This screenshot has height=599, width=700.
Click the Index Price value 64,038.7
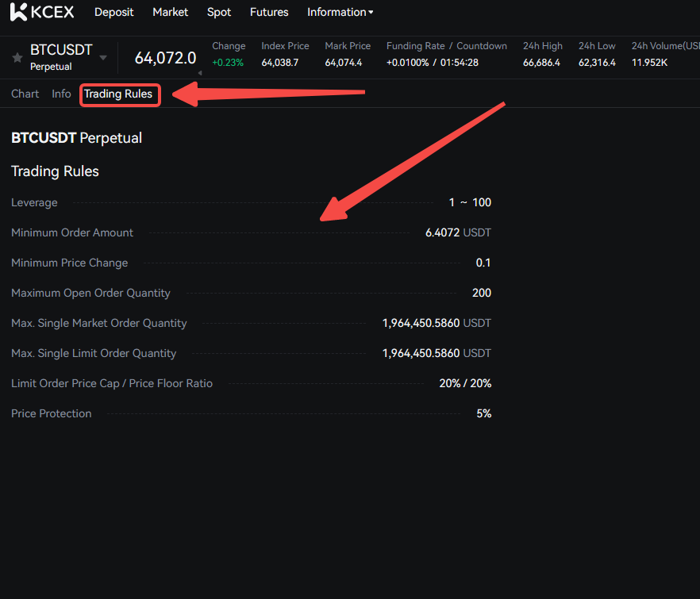click(x=279, y=63)
